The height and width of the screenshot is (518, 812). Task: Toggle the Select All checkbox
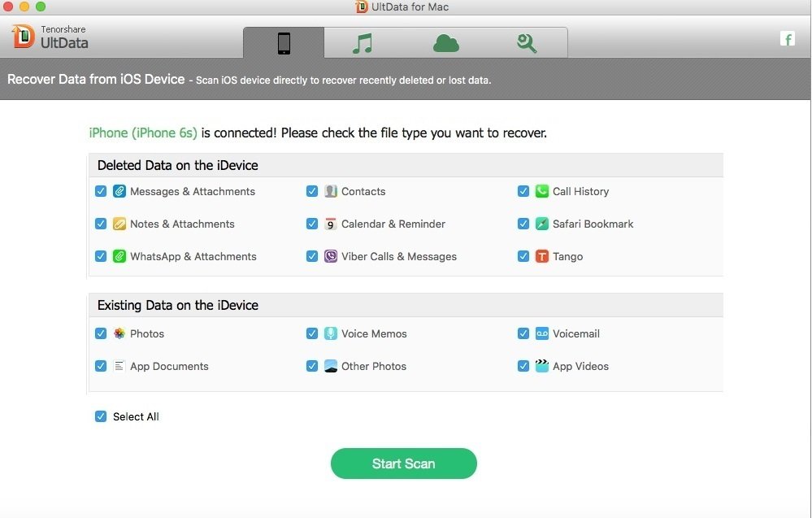pos(101,416)
